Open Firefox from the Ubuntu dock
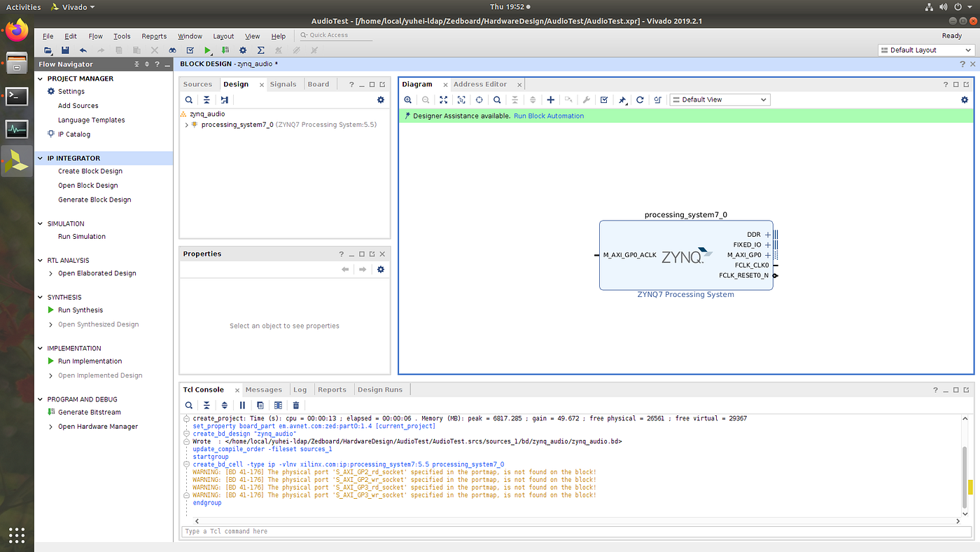980x552 pixels. pyautogui.click(x=17, y=31)
